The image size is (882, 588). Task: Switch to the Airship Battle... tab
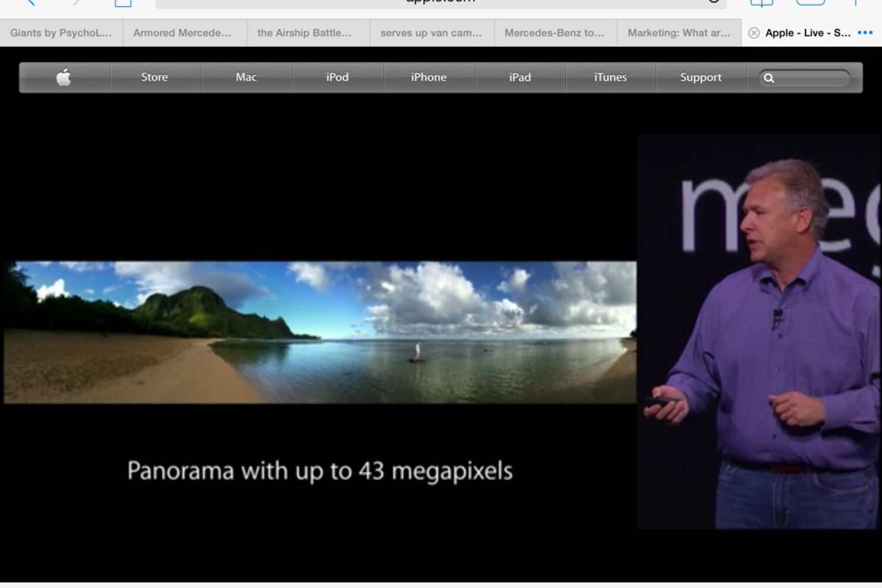click(x=308, y=33)
